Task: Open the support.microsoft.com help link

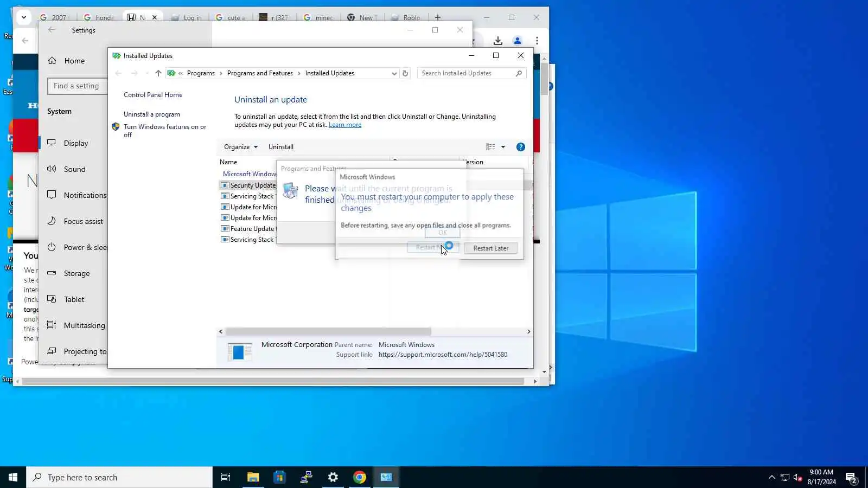Action: click(x=443, y=355)
